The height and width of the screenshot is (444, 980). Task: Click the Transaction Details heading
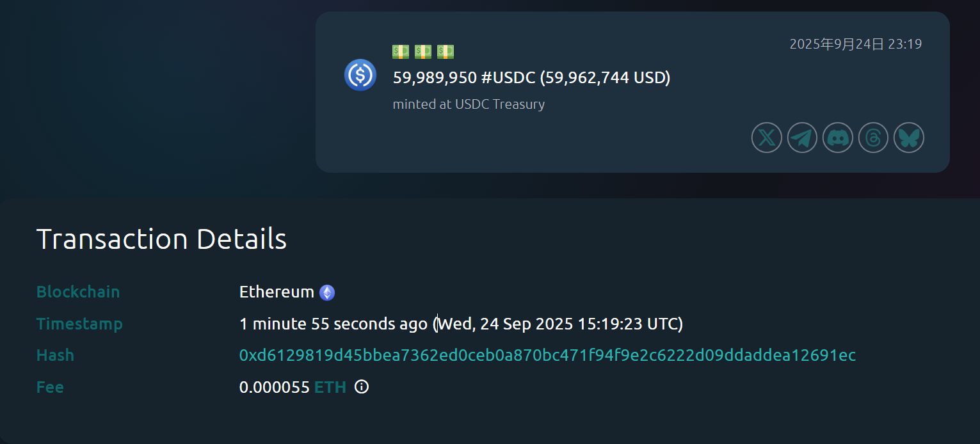[x=161, y=239]
